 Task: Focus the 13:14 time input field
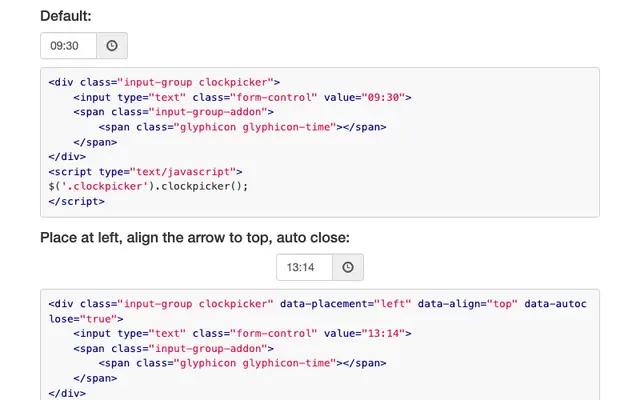tap(304, 267)
